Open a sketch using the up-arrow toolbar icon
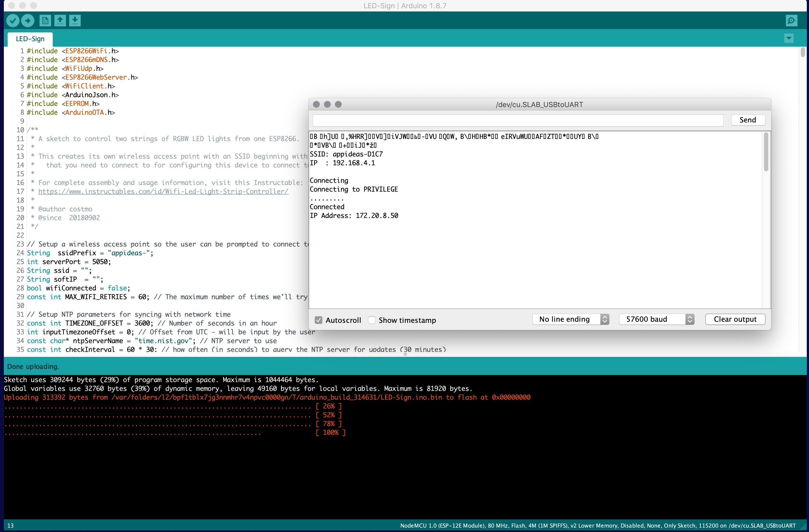 coord(60,20)
